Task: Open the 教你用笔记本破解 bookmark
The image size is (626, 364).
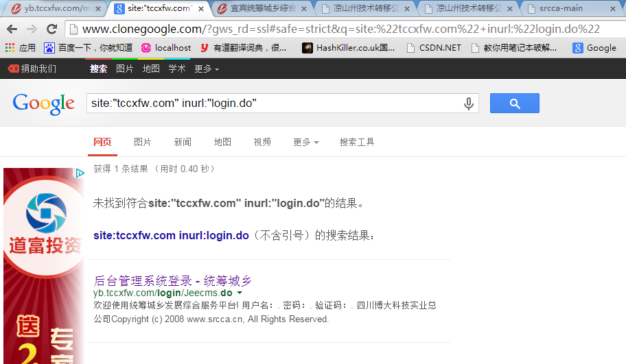Action: (514, 48)
